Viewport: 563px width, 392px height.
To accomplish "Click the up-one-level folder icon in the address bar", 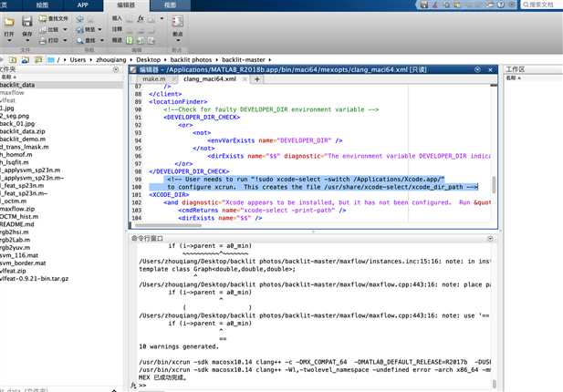I will 13,60.
